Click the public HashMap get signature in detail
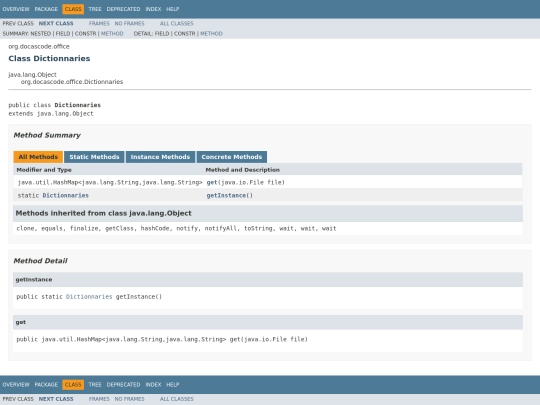The width and height of the screenshot is (540, 405). pos(162,340)
